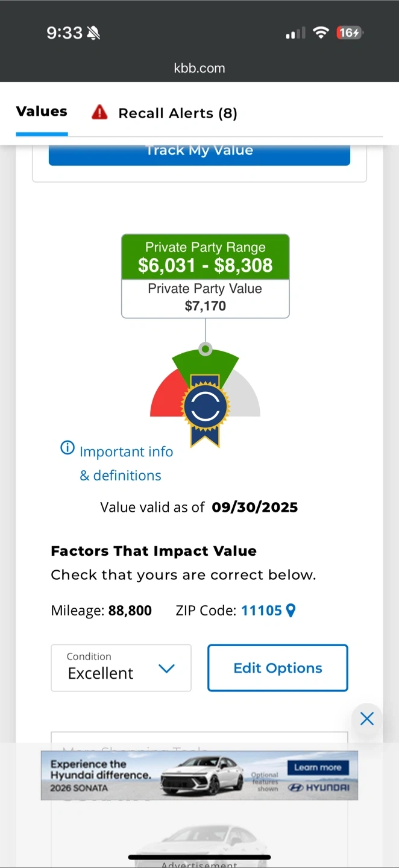Tap the ZIP code 11105 link
Viewport: 399px width, 868px height.
261,611
